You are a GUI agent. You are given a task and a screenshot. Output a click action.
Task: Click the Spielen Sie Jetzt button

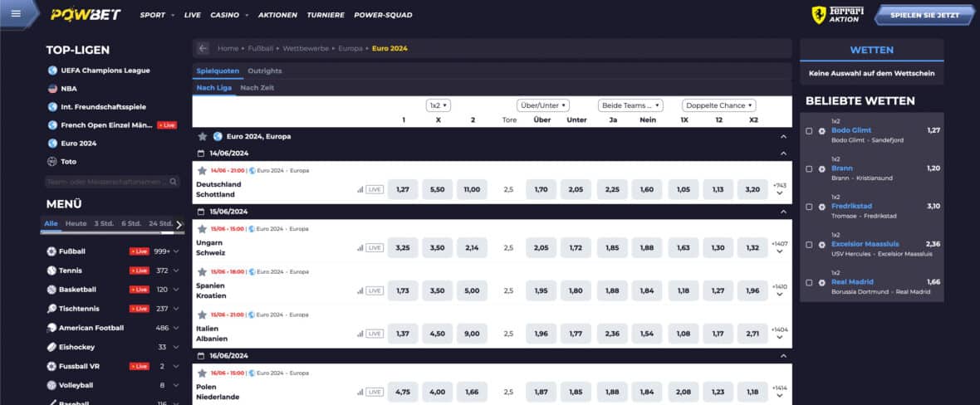pyautogui.click(x=924, y=14)
